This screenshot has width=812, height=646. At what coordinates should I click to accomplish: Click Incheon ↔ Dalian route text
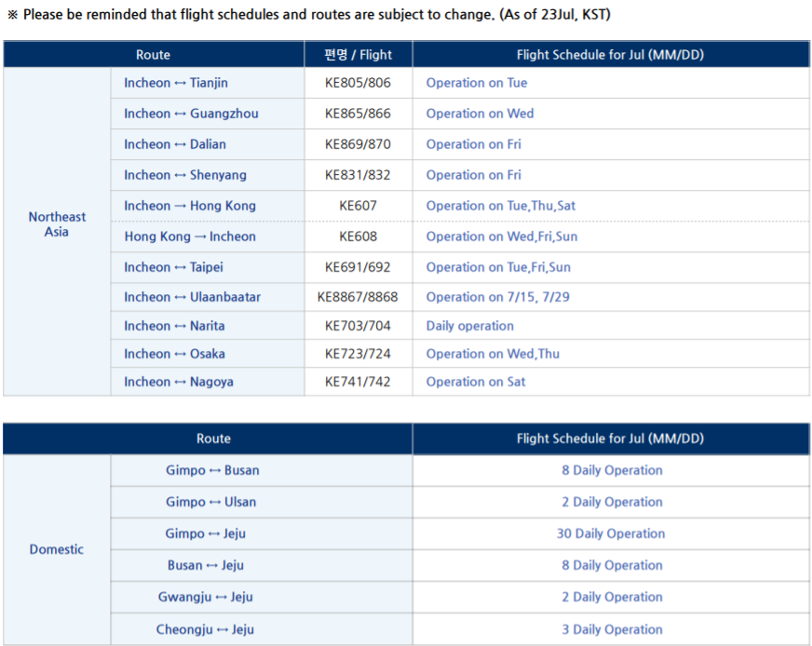point(175,144)
